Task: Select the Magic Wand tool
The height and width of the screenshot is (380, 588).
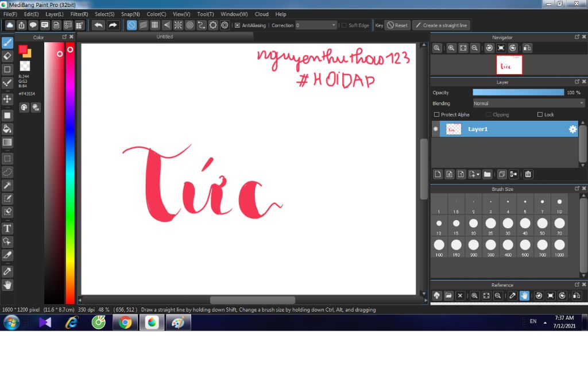Action: (x=7, y=185)
